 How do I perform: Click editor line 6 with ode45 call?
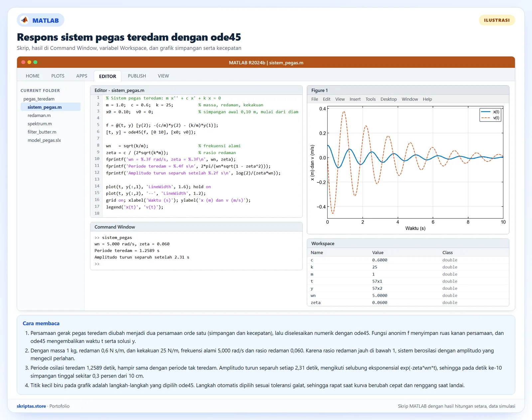click(151, 132)
